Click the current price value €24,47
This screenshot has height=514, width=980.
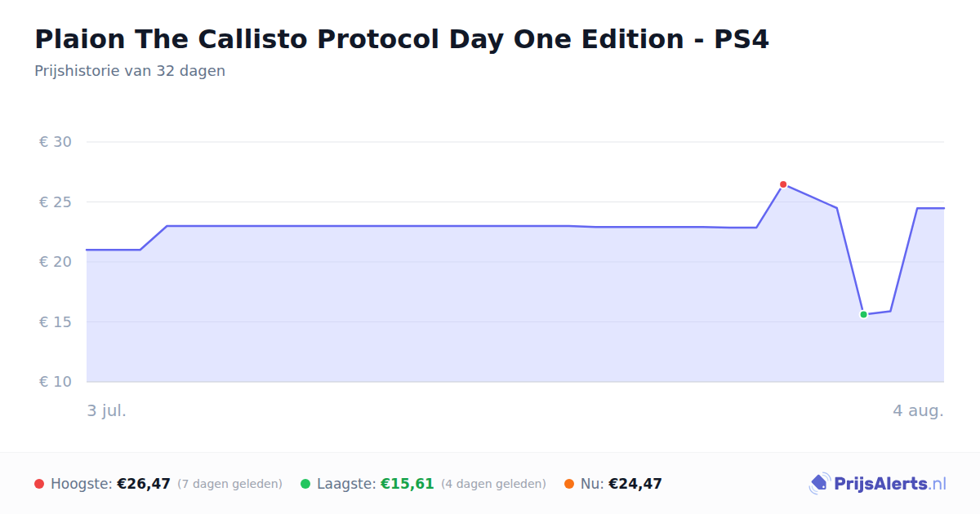(635, 484)
